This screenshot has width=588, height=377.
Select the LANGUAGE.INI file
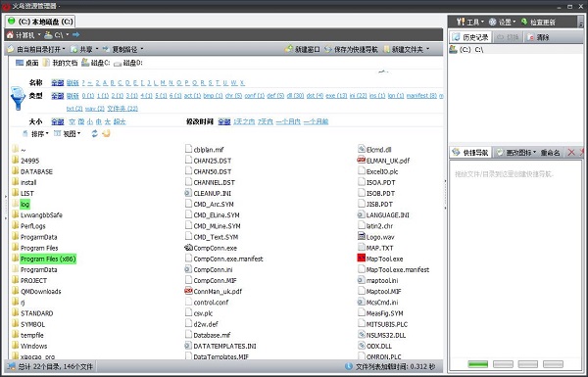point(387,214)
